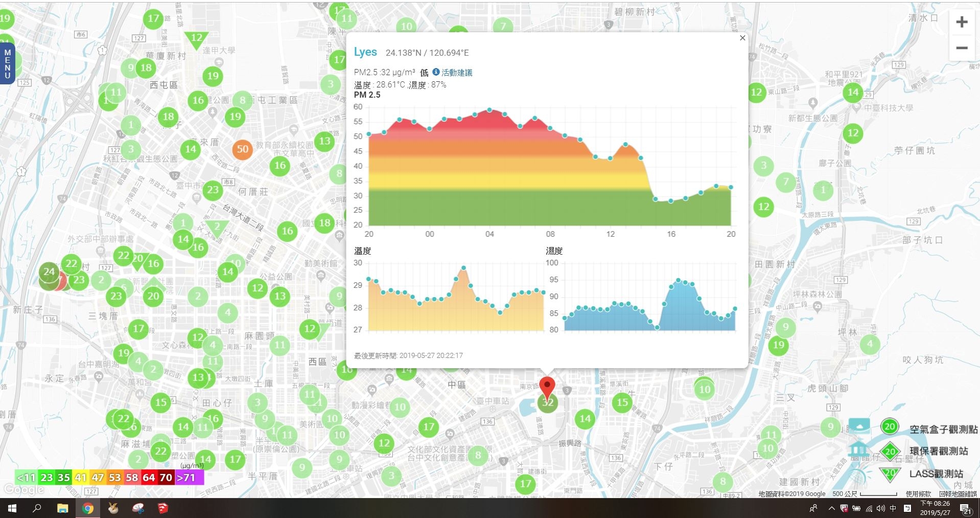Click the coordinates text 24.138°N / 120.694°E
Viewport: 980px width, 518px height.
point(427,53)
